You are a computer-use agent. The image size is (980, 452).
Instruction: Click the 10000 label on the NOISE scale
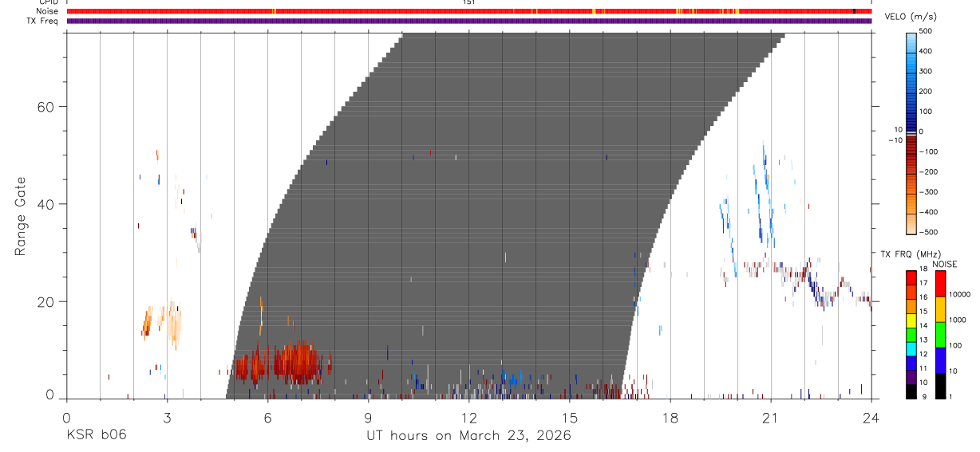click(x=960, y=294)
